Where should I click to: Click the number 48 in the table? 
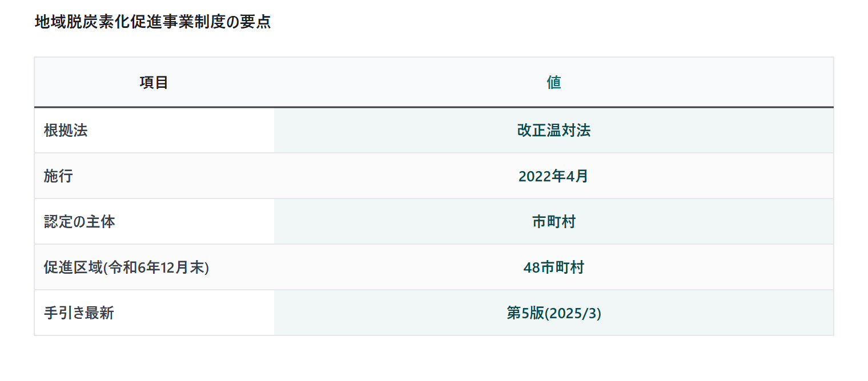click(x=532, y=267)
